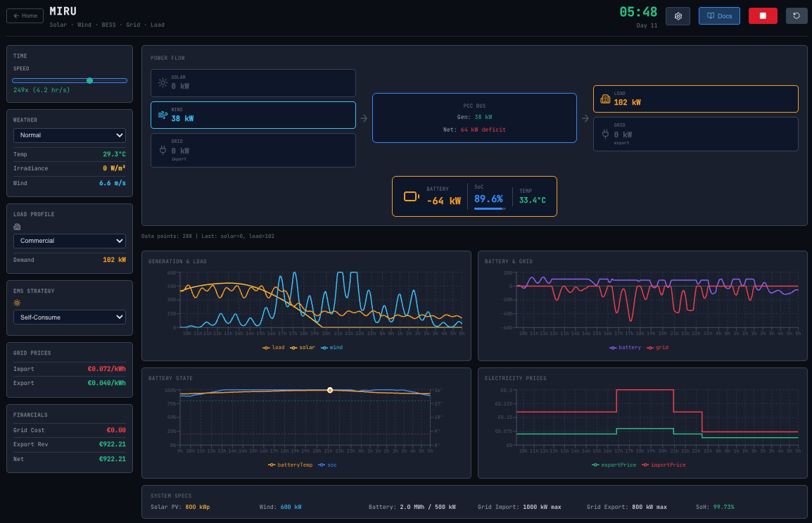Go back with the Home button

(25, 15)
